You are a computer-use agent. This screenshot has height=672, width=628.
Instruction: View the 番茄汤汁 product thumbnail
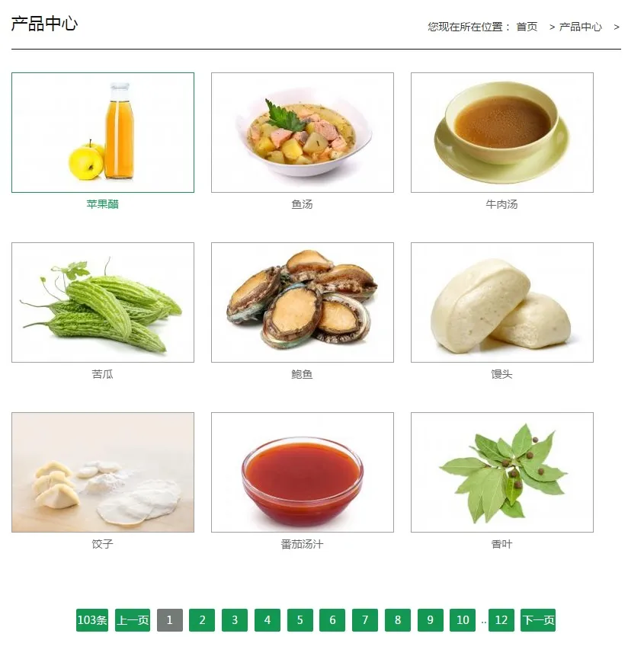click(303, 472)
